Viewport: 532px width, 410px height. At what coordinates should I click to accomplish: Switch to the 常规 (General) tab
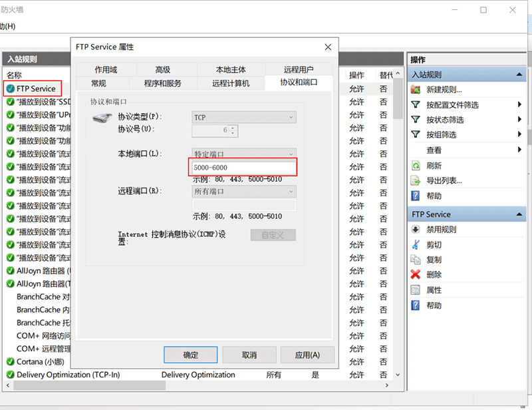tap(98, 83)
